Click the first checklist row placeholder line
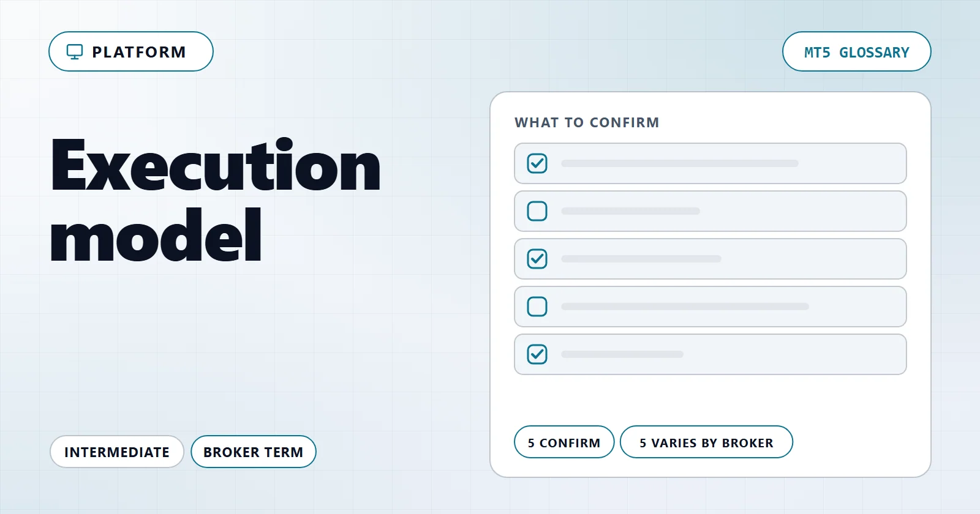 point(680,163)
